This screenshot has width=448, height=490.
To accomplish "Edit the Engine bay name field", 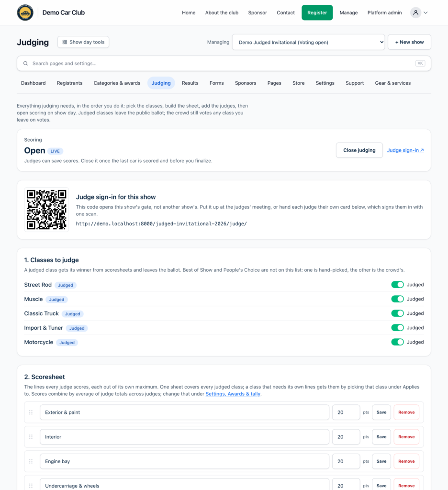I will point(184,461).
